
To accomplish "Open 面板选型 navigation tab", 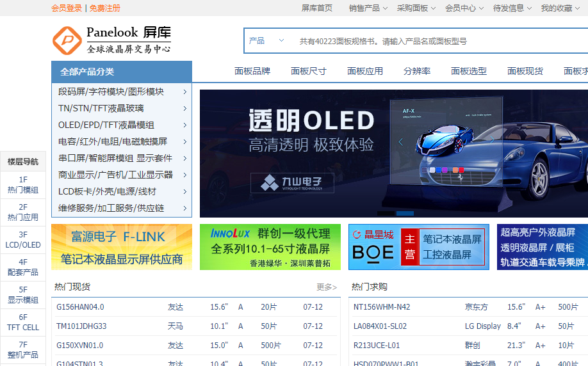I will 469,71.
